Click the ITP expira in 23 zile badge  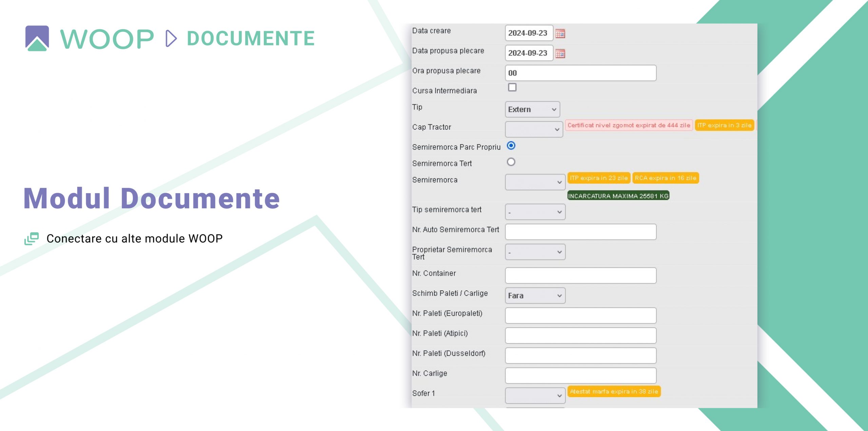click(x=599, y=178)
